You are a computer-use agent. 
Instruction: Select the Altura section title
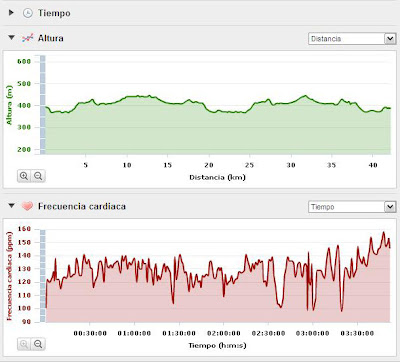[51, 38]
